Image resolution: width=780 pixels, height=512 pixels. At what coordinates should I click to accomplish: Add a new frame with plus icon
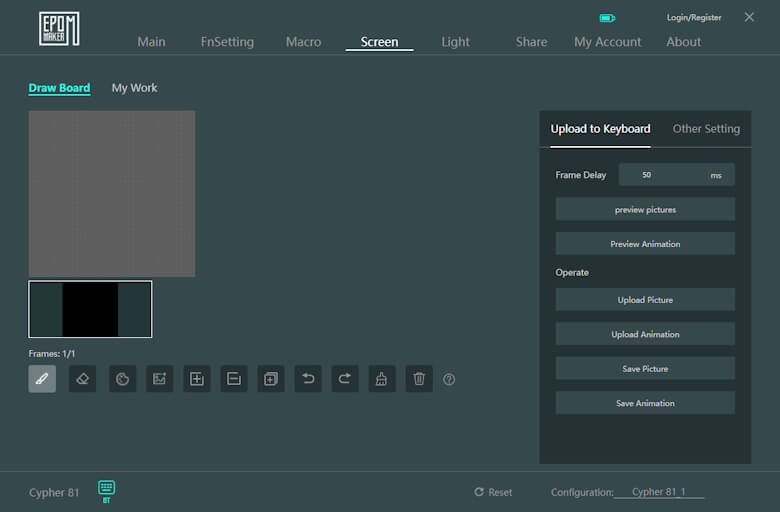click(197, 379)
